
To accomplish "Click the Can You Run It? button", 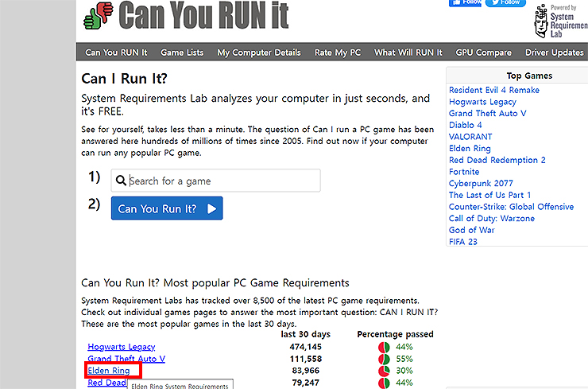I will 167,208.
